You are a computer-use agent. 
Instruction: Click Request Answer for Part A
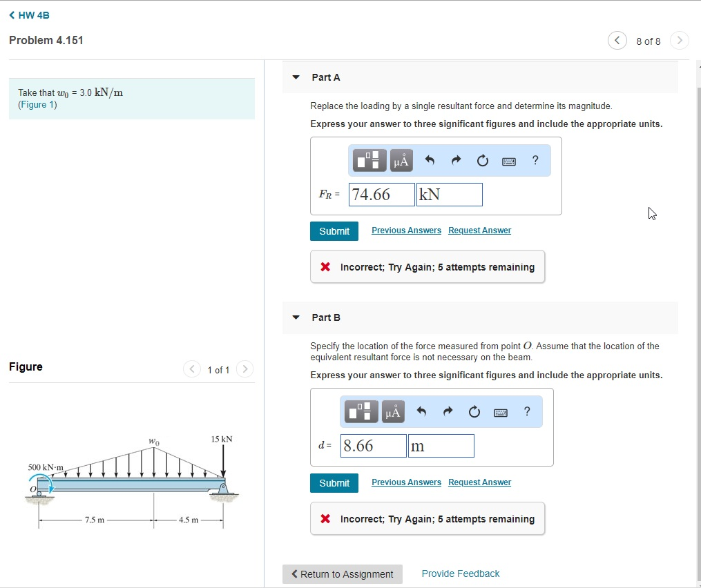point(479,231)
